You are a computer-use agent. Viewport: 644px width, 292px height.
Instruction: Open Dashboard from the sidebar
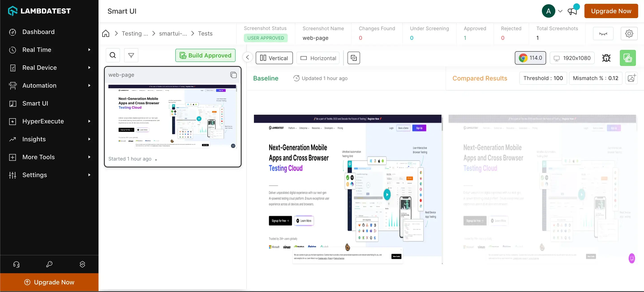[38, 32]
